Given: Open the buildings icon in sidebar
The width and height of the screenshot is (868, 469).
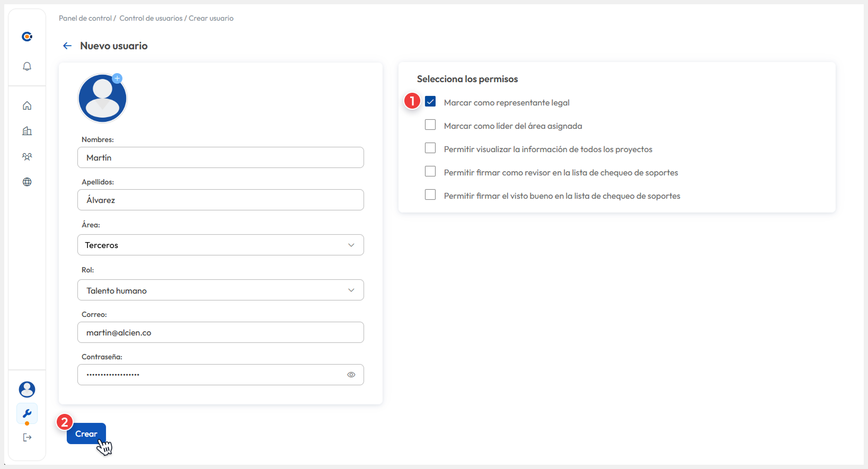Looking at the screenshot, I should pyautogui.click(x=27, y=131).
